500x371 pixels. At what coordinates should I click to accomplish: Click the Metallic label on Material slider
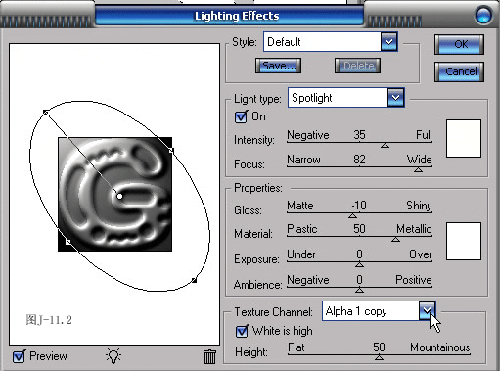[x=414, y=229]
